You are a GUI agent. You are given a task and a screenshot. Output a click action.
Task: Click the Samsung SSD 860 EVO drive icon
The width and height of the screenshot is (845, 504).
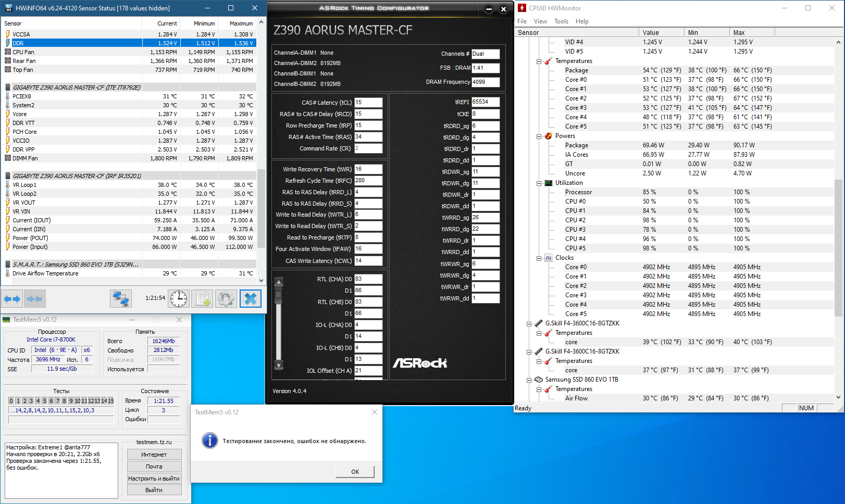pos(539,380)
